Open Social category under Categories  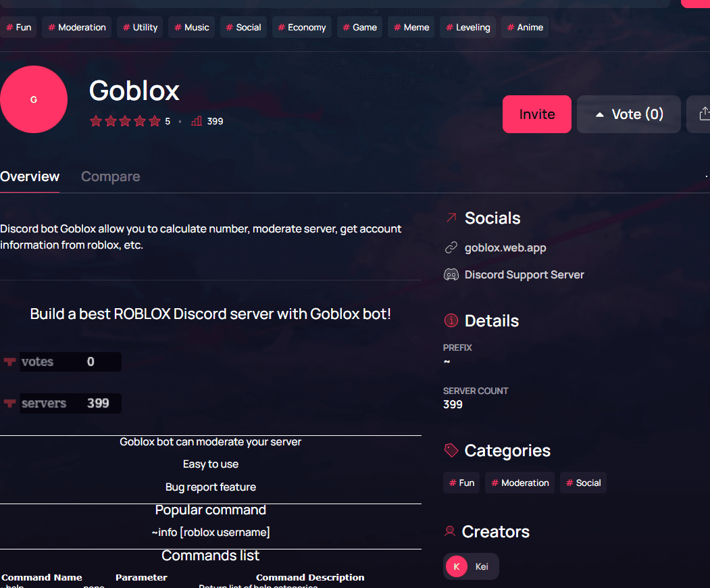point(583,483)
